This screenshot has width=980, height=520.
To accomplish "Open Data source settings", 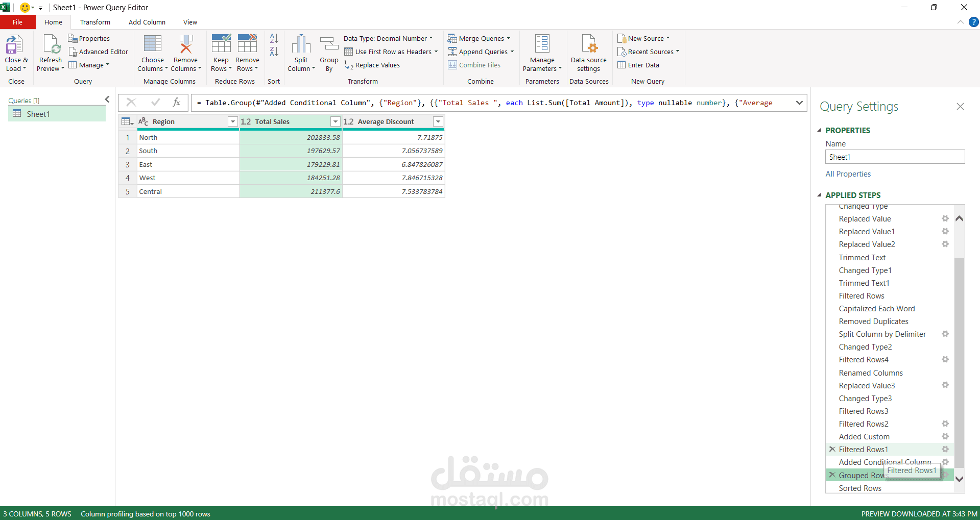I will pyautogui.click(x=589, y=54).
